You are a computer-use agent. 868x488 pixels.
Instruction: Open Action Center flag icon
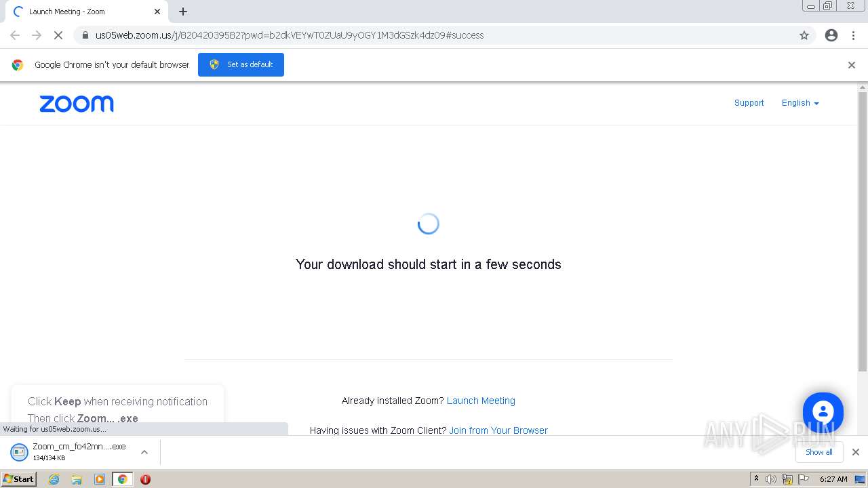(x=803, y=479)
